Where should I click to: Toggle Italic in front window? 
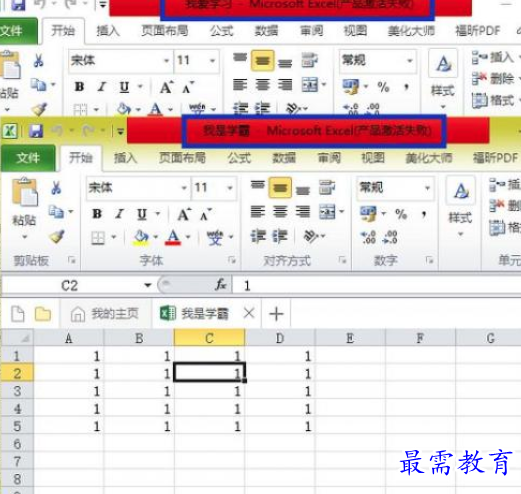(x=119, y=214)
